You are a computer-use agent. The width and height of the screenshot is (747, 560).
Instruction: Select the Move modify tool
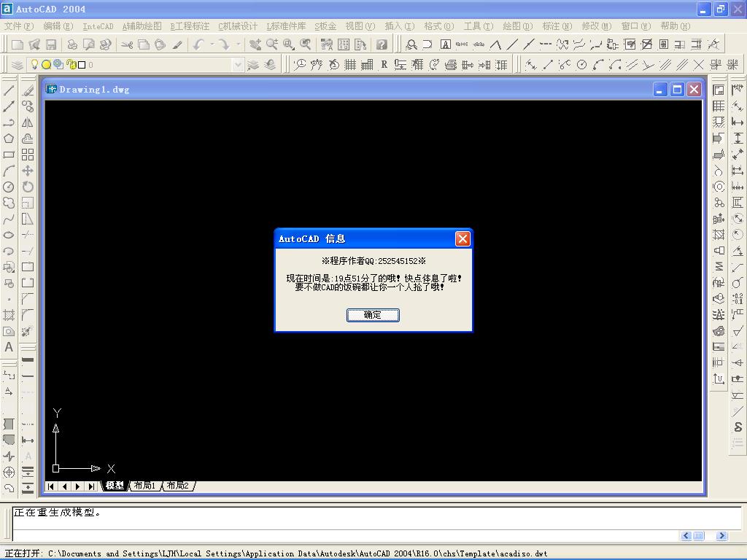pos(28,171)
